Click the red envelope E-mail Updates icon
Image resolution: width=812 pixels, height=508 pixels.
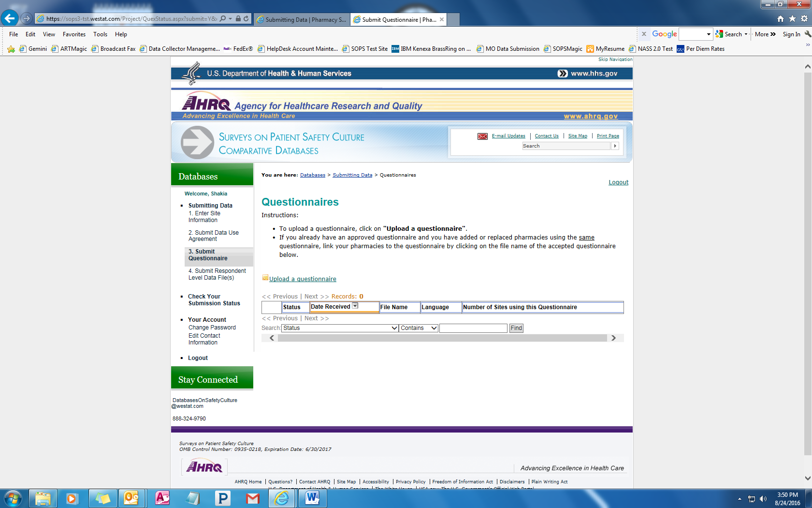tap(482, 136)
